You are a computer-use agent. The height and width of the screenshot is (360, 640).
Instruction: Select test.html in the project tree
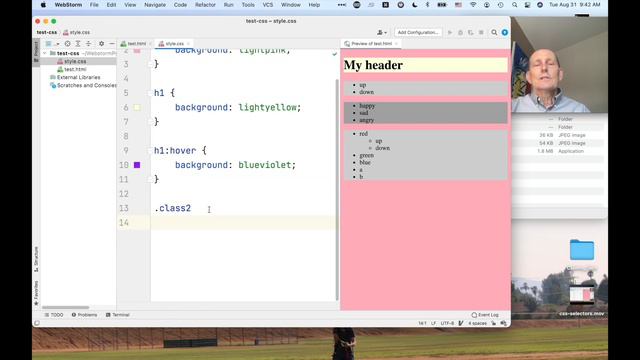tap(75, 69)
